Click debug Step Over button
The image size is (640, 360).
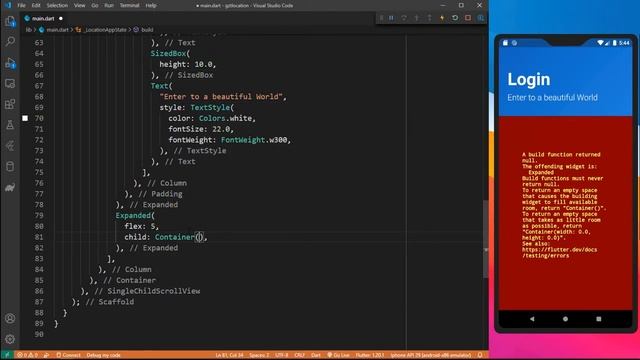pyautogui.click(x=404, y=18)
